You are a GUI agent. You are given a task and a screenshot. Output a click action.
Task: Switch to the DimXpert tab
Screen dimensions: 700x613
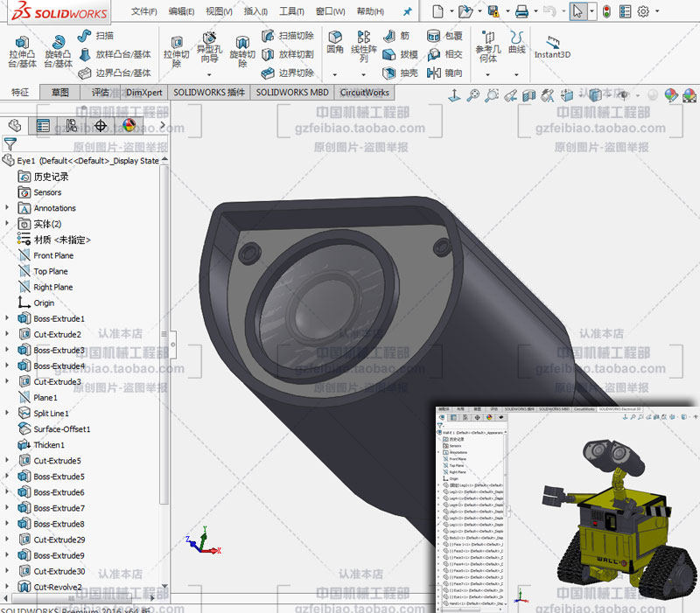143,93
